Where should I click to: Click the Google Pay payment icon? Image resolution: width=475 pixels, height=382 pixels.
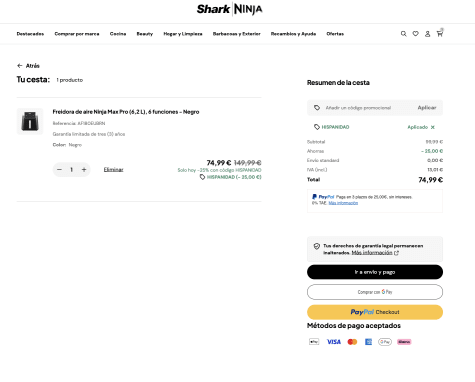pos(385,342)
